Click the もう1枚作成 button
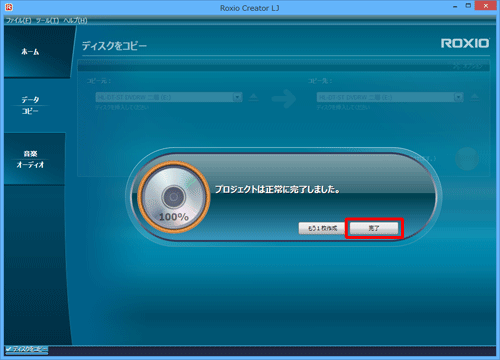This screenshot has height=360, width=500. 322,228
